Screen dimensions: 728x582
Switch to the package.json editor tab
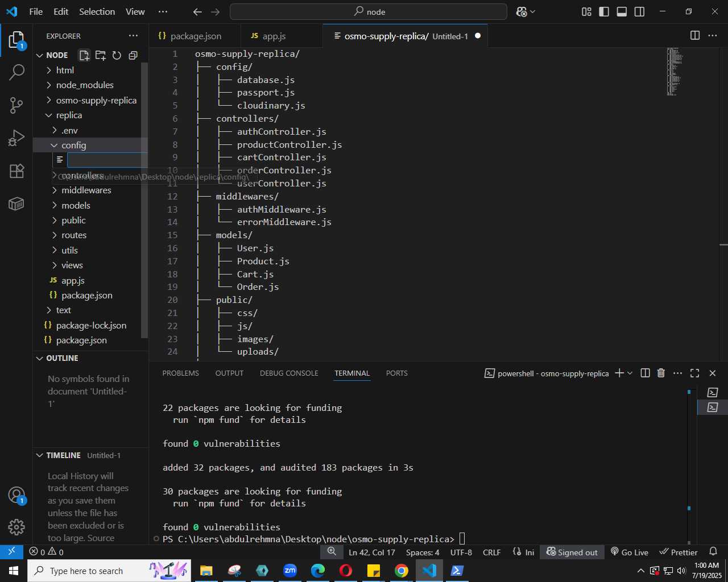coord(195,36)
